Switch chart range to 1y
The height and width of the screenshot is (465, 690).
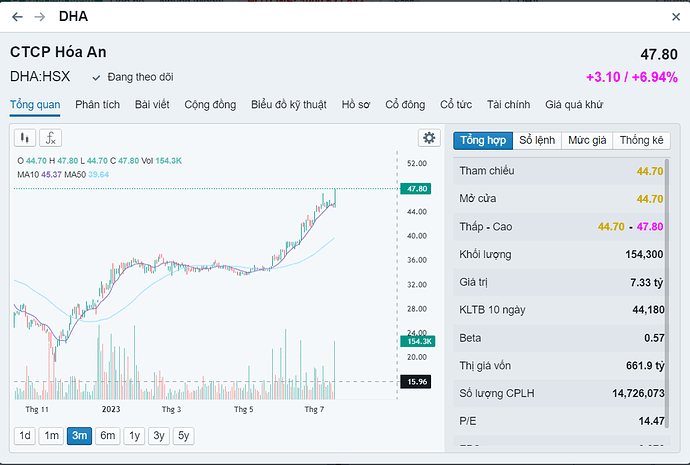[x=133, y=435]
